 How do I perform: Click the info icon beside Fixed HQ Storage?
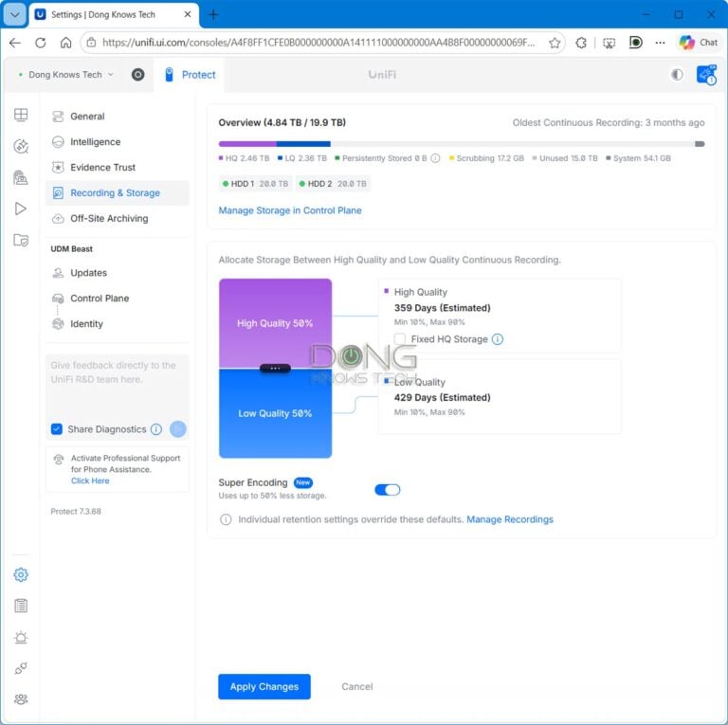pyautogui.click(x=498, y=339)
